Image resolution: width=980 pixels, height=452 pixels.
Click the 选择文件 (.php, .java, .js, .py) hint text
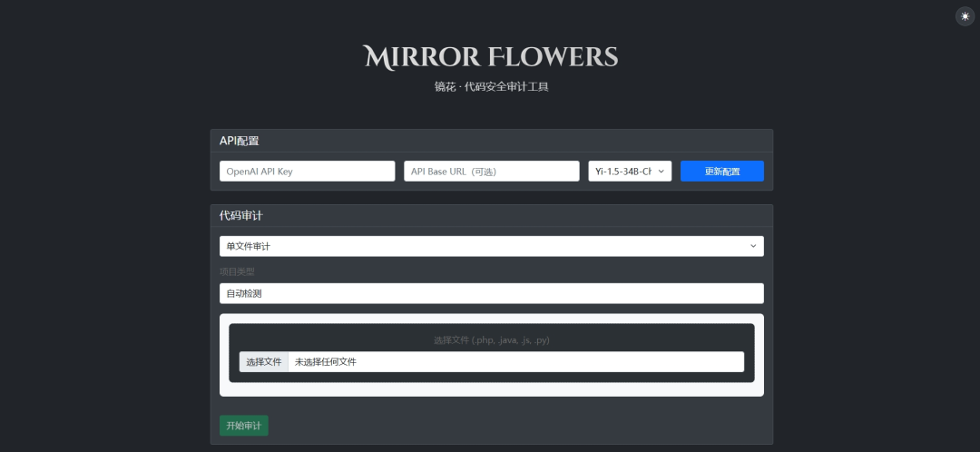coord(491,340)
